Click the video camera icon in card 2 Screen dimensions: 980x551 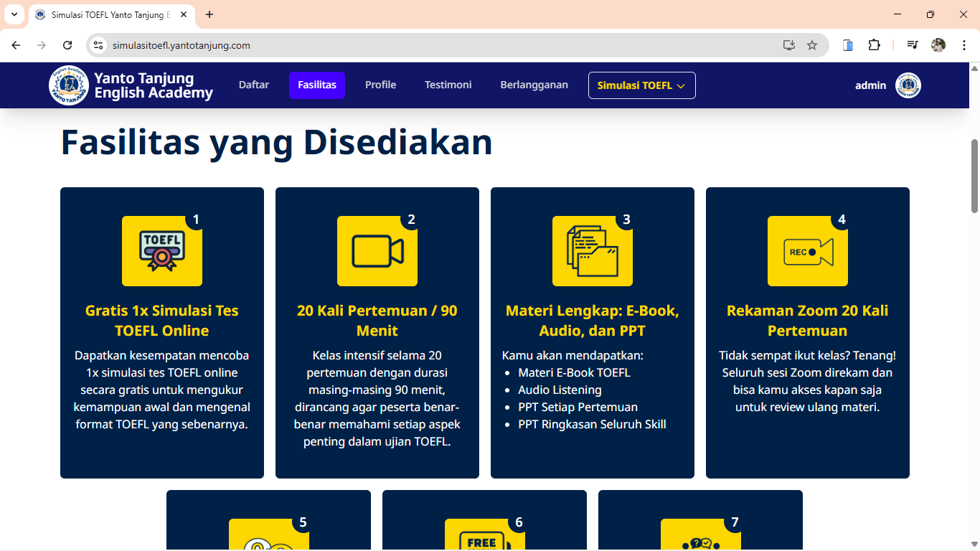tap(377, 251)
